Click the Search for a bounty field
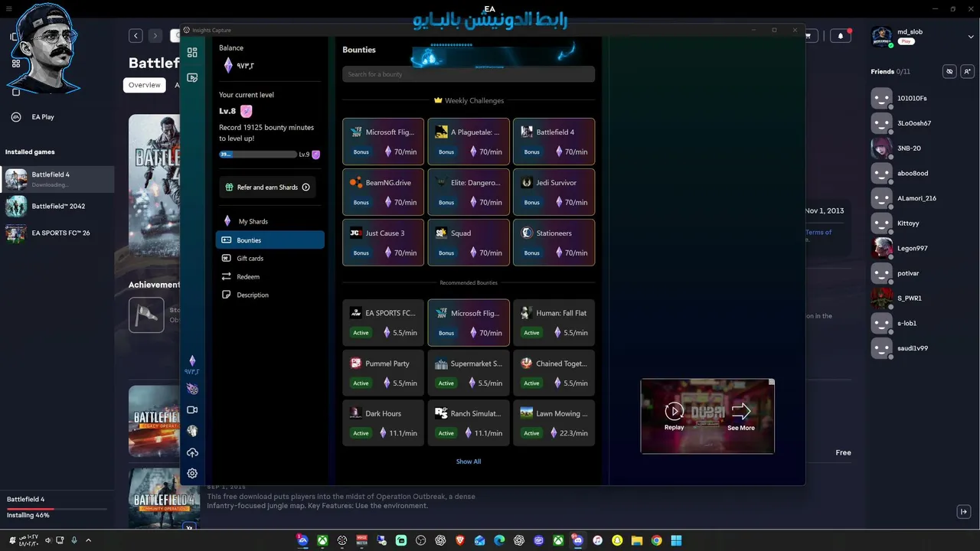 (x=469, y=74)
